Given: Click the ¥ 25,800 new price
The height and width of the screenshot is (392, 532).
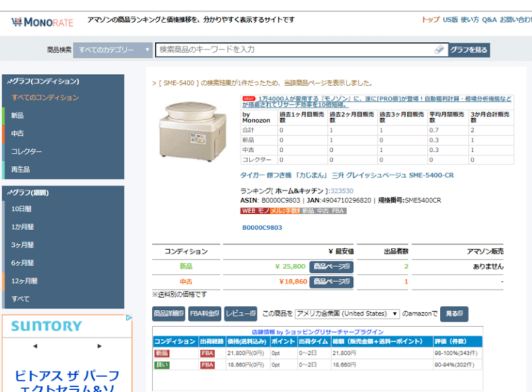Looking at the screenshot, I should [x=290, y=267].
